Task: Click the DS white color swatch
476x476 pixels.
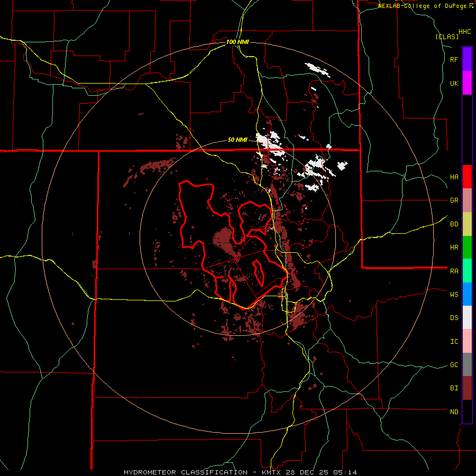Action: point(467,317)
